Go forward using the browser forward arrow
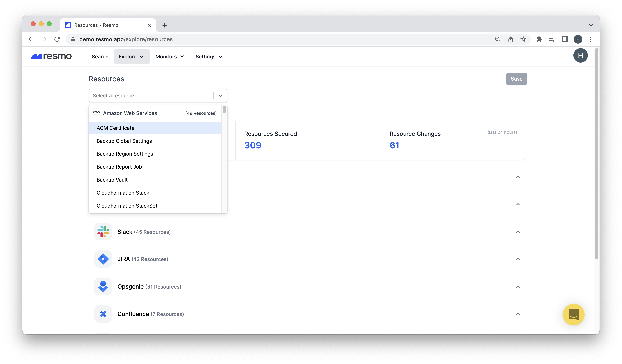The width and height of the screenshot is (622, 364). (44, 39)
